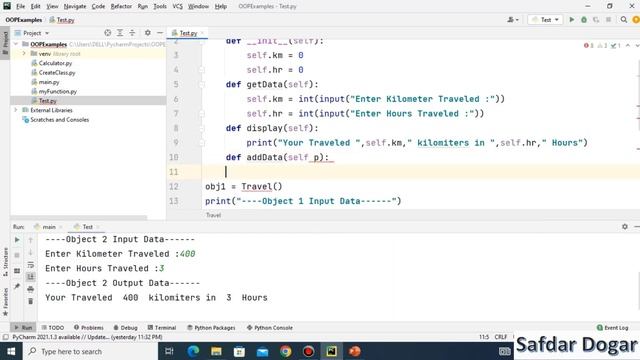Open Python Packages tool window
The image size is (640, 360).
tap(211, 327)
